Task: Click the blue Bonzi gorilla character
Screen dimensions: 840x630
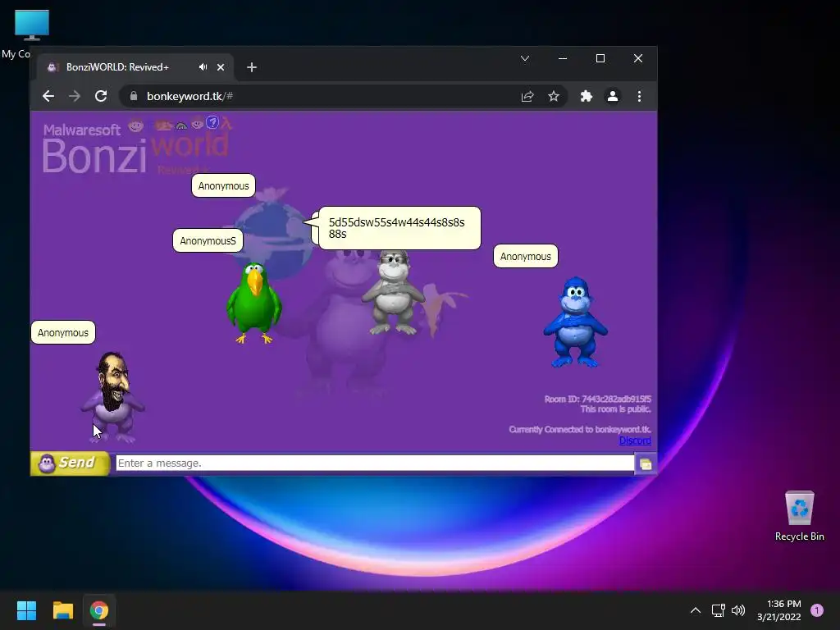Action: tap(575, 322)
